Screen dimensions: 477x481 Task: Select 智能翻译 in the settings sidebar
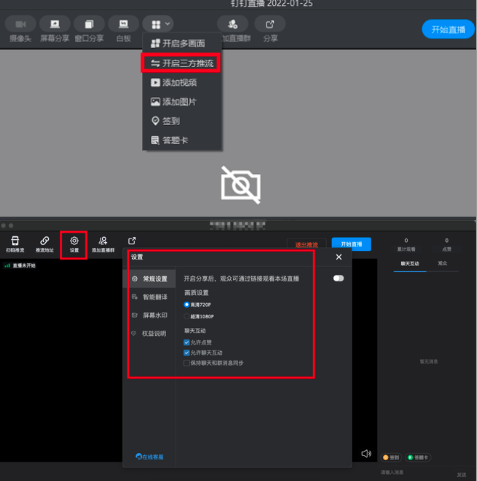[149, 297]
